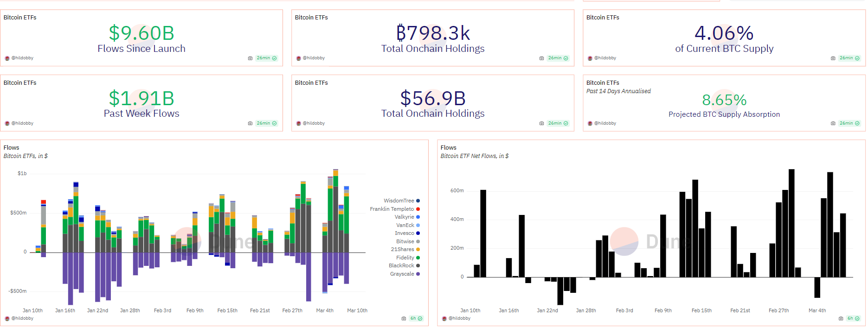Click the Franklin Templeton red legend dot
This screenshot has width=868, height=328.
tap(418, 209)
